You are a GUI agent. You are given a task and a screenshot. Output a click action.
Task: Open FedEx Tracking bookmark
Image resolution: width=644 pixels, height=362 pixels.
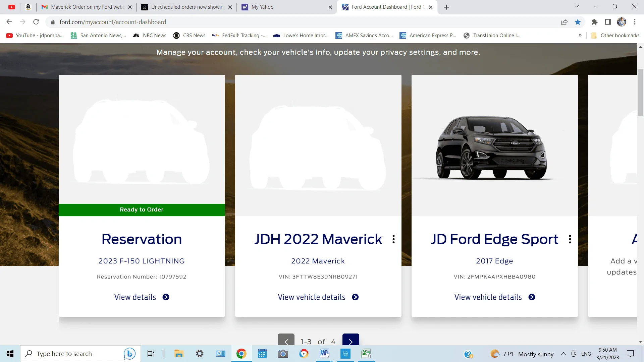pos(239,36)
